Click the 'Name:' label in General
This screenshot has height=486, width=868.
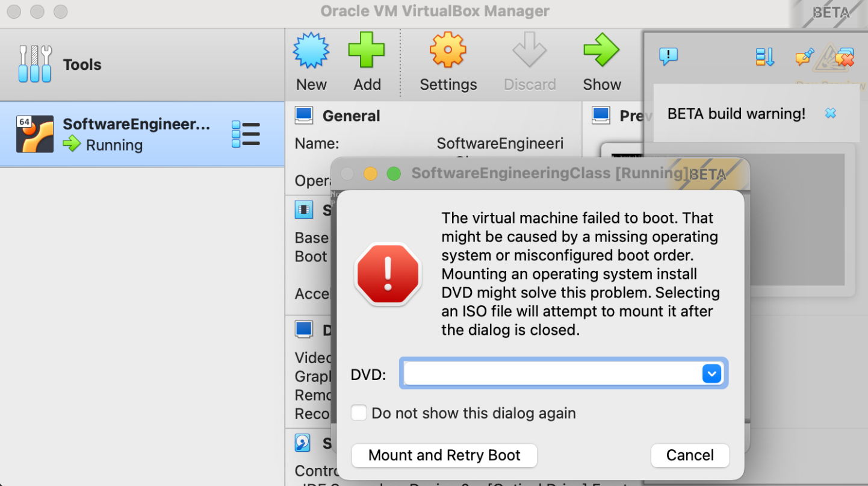pyautogui.click(x=317, y=143)
